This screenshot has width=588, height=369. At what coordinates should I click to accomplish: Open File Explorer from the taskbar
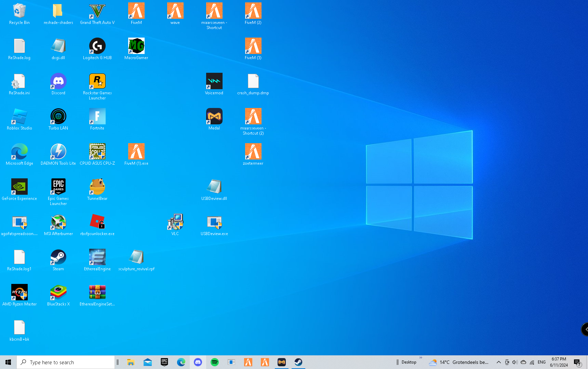pos(131,362)
